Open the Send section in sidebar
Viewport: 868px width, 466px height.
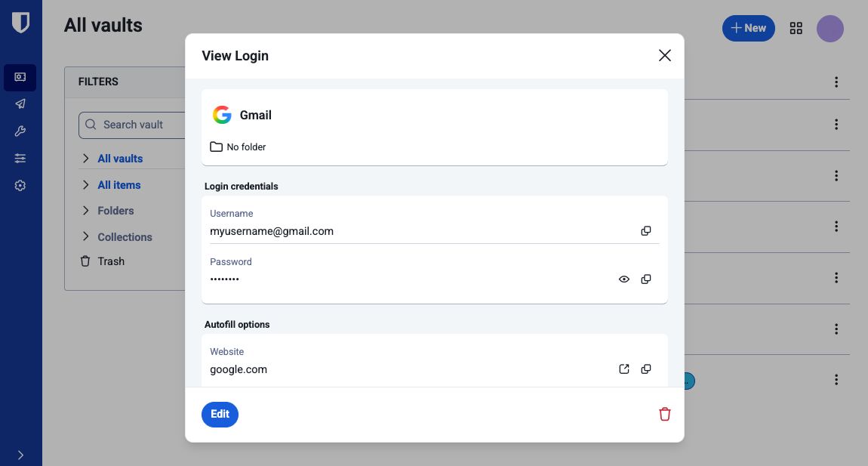click(x=20, y=104)
